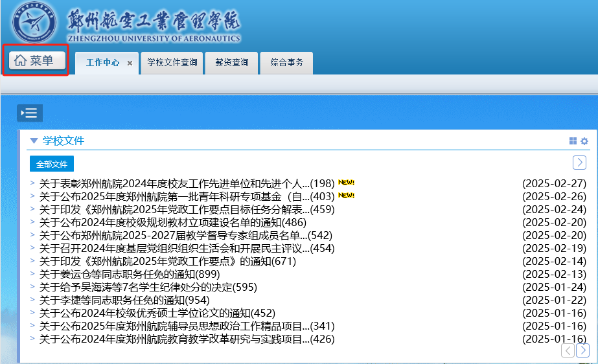Open notice 关于印发《郑州航院2025年党政工作要点目标任务分解表
Screen dimensions: 598x364
click(x=187, y=210)
